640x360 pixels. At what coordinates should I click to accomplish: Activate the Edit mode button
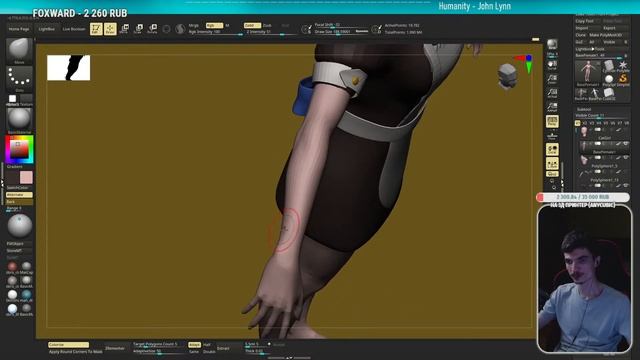[x=96, y=29]
